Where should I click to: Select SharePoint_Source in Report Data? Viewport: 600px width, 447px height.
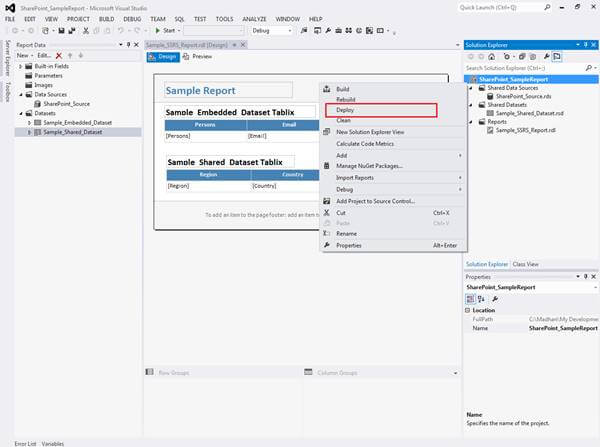[66, 104]
